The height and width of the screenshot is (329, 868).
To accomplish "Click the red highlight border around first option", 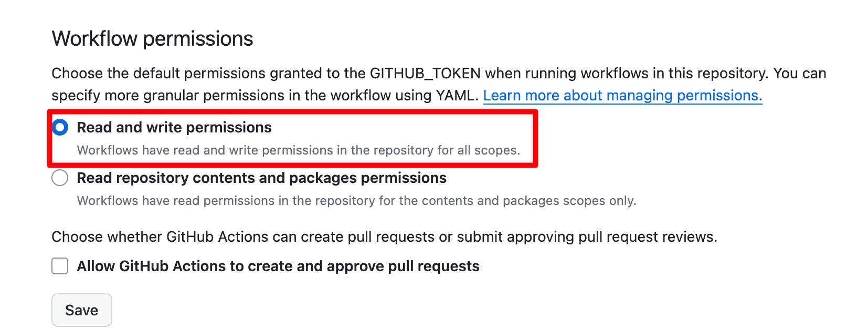I will tap(293, 111).
